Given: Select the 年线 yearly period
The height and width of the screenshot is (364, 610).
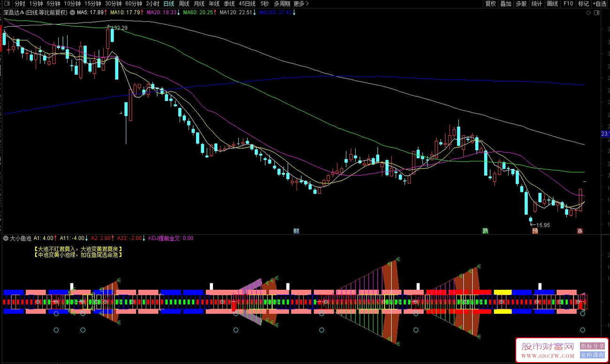Looking at the screenshot, I should 214,4.
